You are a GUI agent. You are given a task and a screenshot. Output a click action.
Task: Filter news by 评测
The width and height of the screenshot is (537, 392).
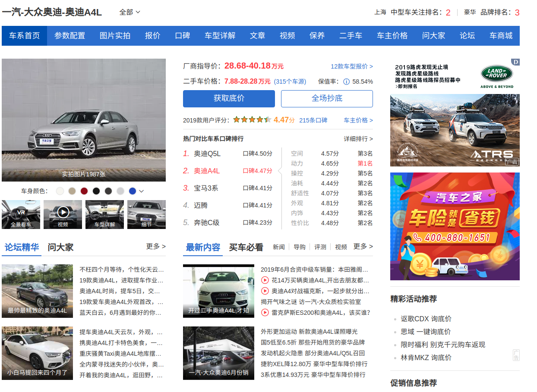click(320, 247)
